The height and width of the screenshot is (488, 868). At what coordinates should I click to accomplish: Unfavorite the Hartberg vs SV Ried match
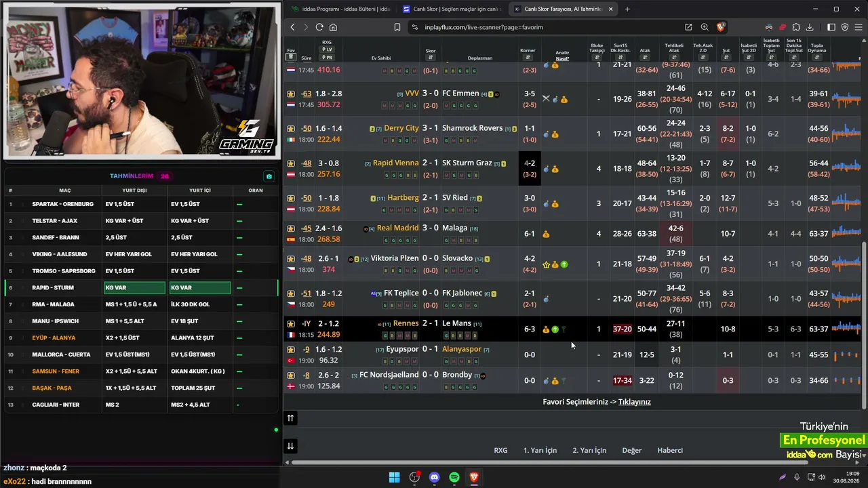(291, 199)
